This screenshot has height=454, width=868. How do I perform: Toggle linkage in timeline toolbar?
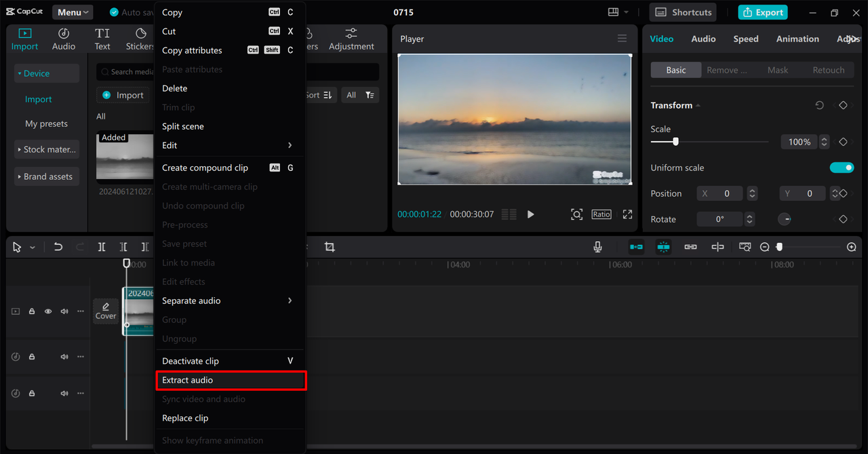click(690, 247)
